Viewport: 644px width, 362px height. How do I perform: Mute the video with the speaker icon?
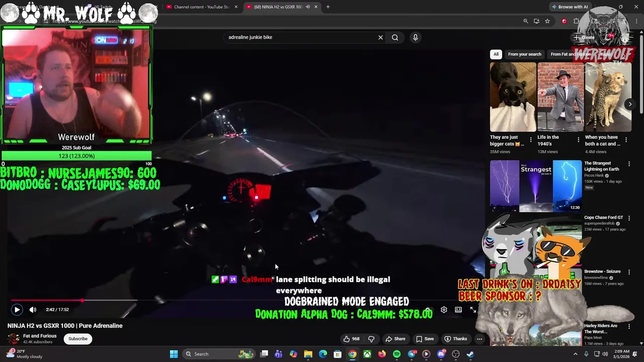pos(33,310)
